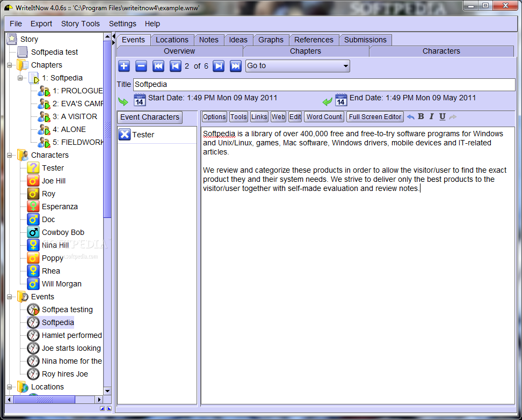The width and height of the screenshot is (522, 420).
Task: Collapse the Chapters tree node
Action: coord(9,65)
